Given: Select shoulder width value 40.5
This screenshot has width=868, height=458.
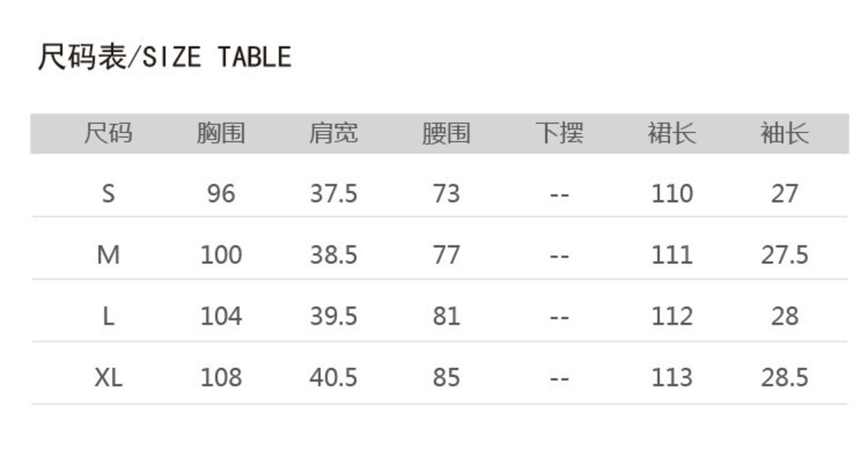Looking at the screenshot, I should 333,377.
